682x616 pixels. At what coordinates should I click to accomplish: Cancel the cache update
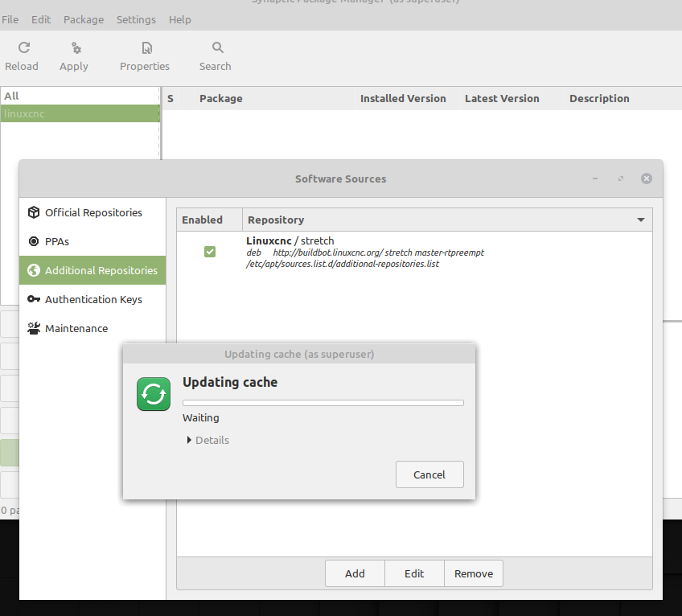(429, 474)
